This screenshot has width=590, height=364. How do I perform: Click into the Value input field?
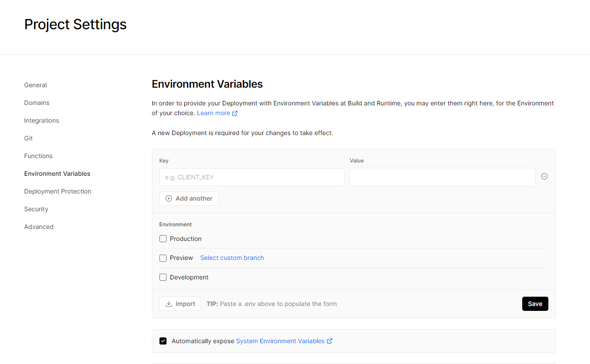(442, 177)
